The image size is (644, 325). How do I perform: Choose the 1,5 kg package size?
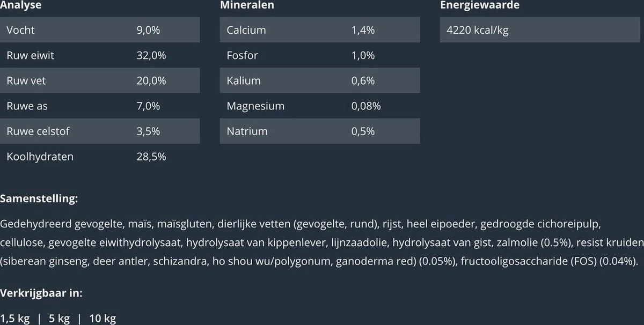(15, 319)
